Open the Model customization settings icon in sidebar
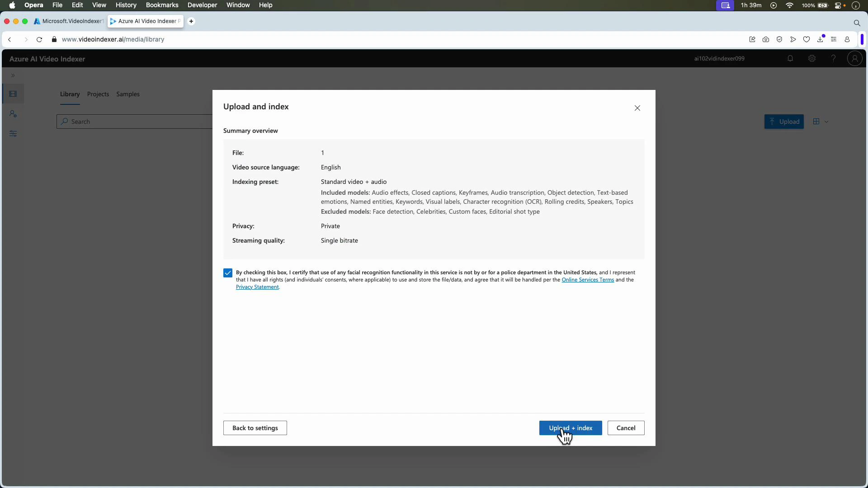Screen dimensions: 868x488 (13, 133)
